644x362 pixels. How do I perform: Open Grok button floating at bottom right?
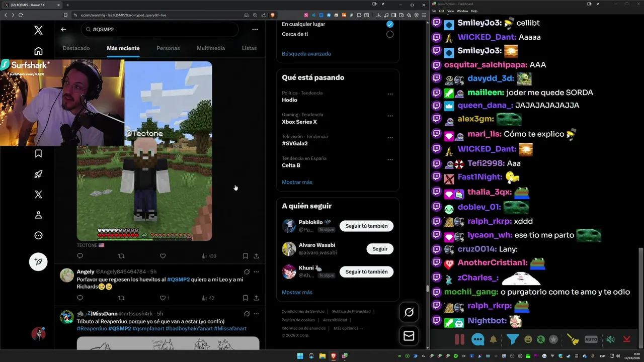(x=409, y=312)
